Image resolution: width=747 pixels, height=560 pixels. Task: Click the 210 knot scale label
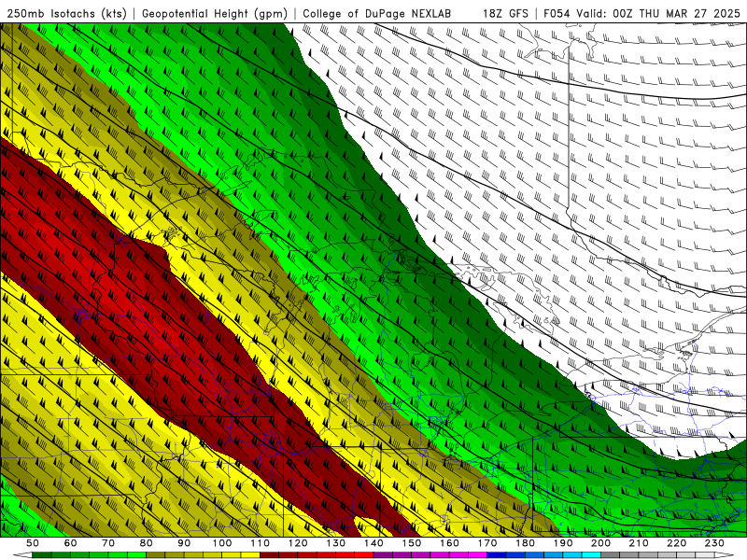(639, 543)
